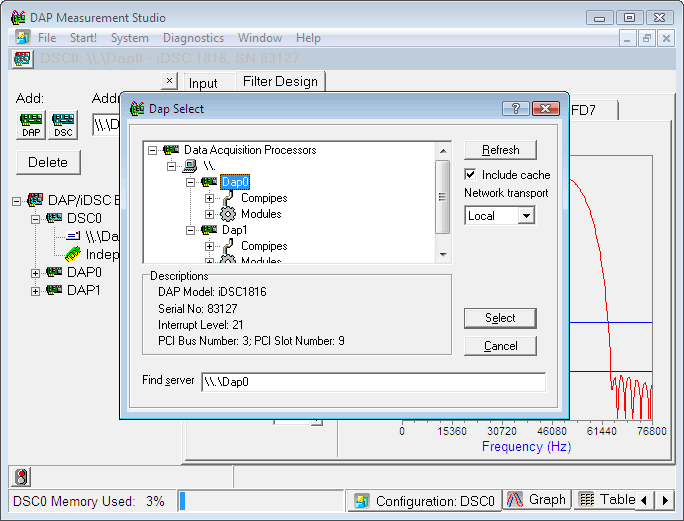This screenshot has width=684, height=521.
Task: Click the Delete button
Action: coord(48,162)
